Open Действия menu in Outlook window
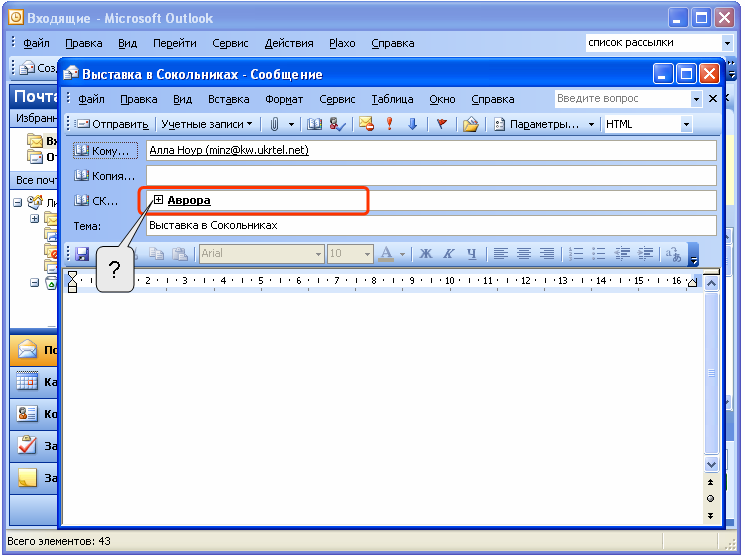The height and width of the screenshot is (556, 745). (x=289, y=43)
